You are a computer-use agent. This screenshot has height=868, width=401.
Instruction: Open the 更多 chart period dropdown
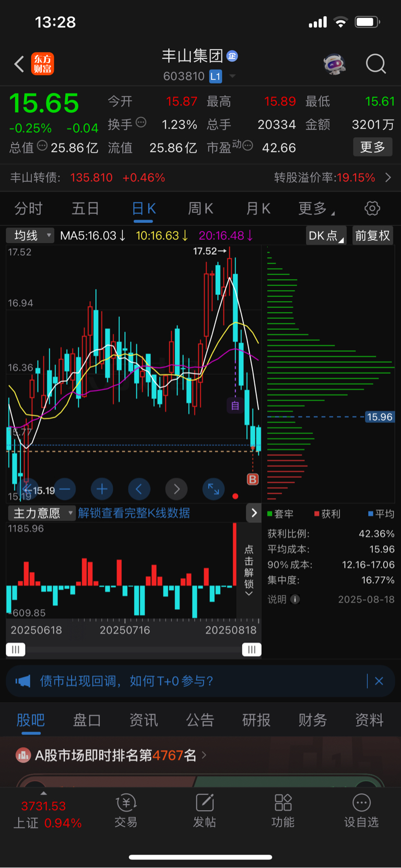[x=316, y=209]
